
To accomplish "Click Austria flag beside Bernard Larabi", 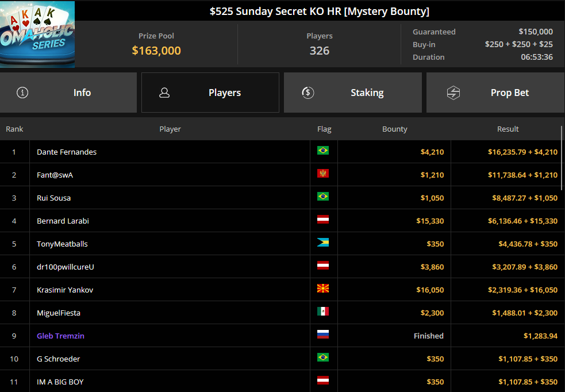I will pos(323,220).
